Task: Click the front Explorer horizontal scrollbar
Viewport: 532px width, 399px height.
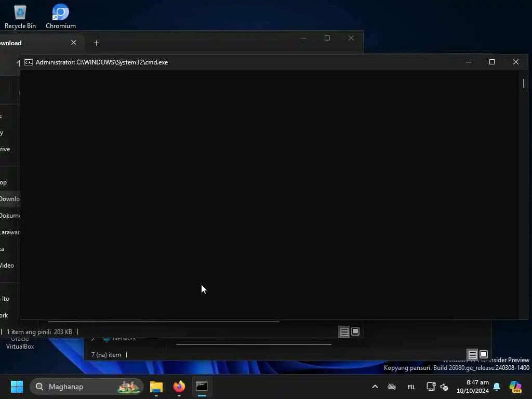Action: pyautogui.click(x=164, y=321)
